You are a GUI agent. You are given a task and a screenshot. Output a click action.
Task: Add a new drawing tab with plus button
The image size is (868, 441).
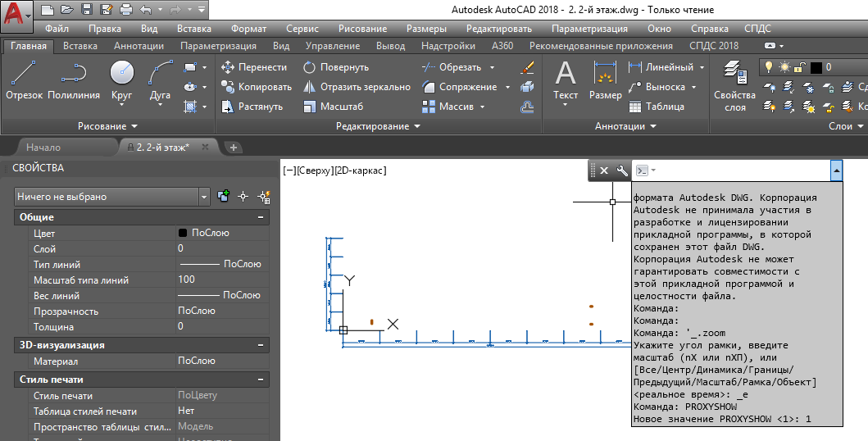[x=233, y=148]
